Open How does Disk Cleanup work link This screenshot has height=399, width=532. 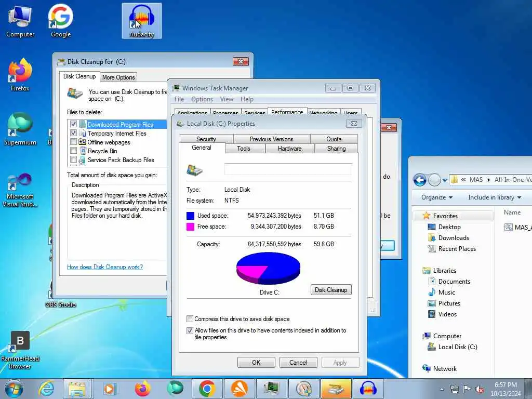point(105,267)
